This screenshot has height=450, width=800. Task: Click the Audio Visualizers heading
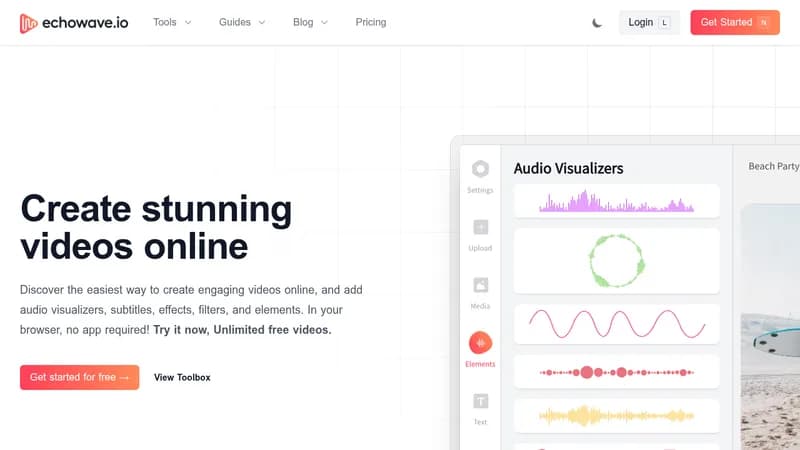pos(568,168)
